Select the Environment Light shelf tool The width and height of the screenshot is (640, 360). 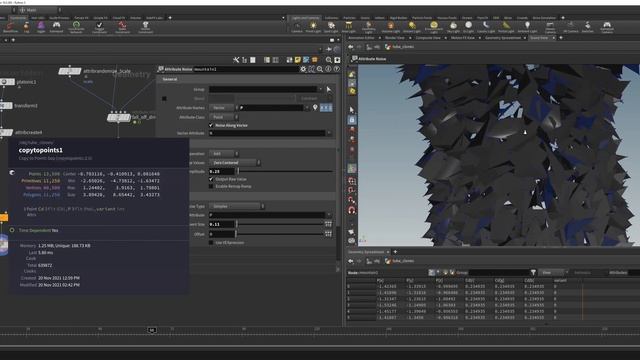point(433,27)
